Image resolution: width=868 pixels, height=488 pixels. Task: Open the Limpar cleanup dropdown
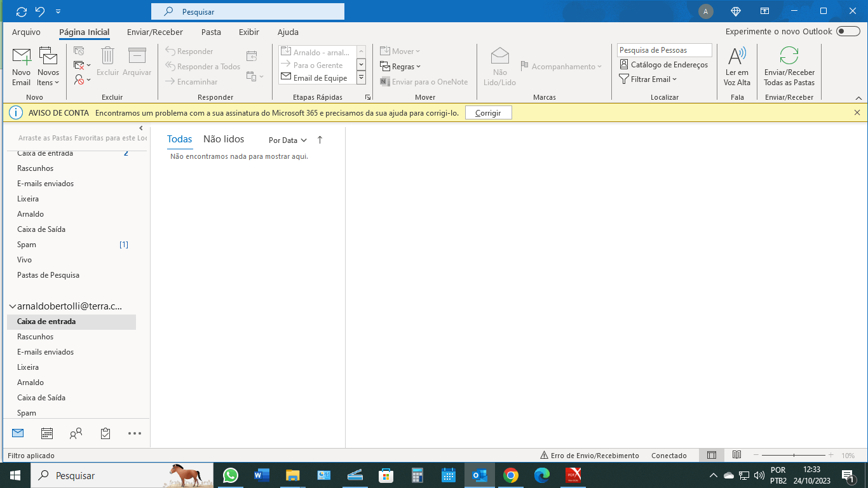pos(82,65)
